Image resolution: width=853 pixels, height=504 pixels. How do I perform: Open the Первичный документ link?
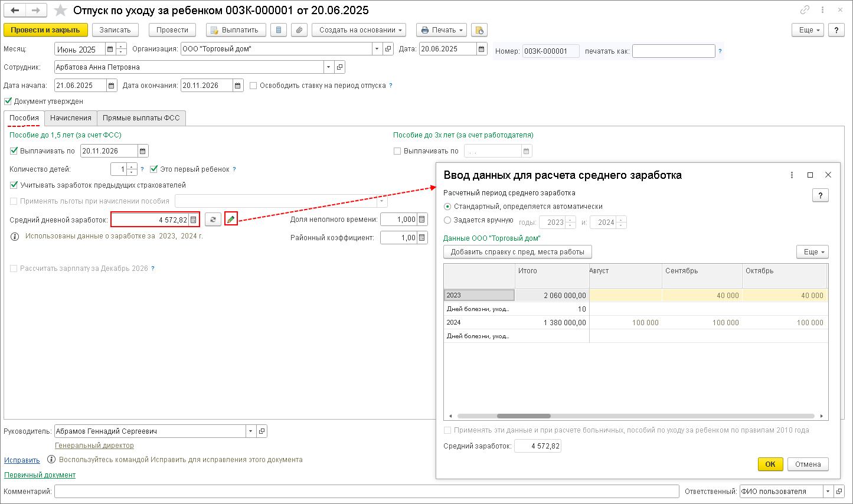click(x=40, y=475)
